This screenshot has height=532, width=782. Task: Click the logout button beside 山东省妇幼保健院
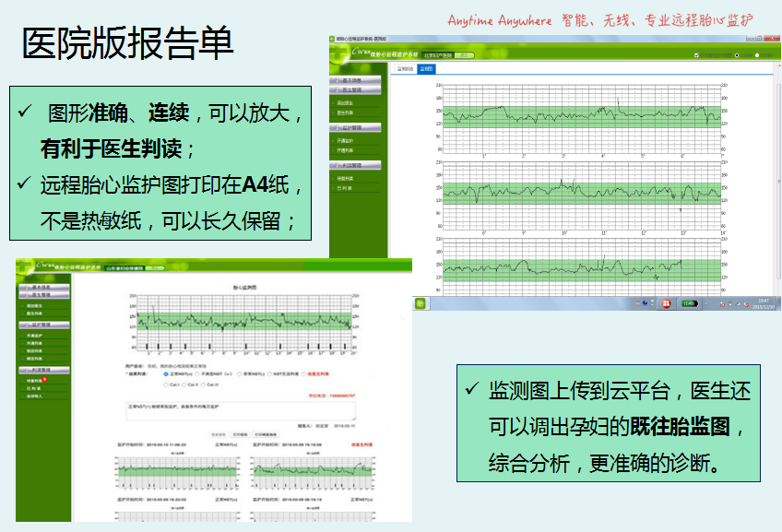[x=154, y=268]
